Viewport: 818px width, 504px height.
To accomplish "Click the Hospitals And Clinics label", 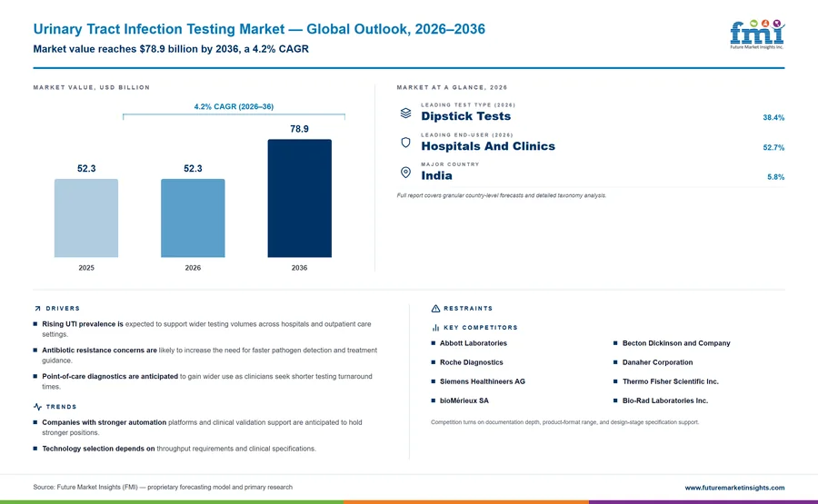I will 488,146.
